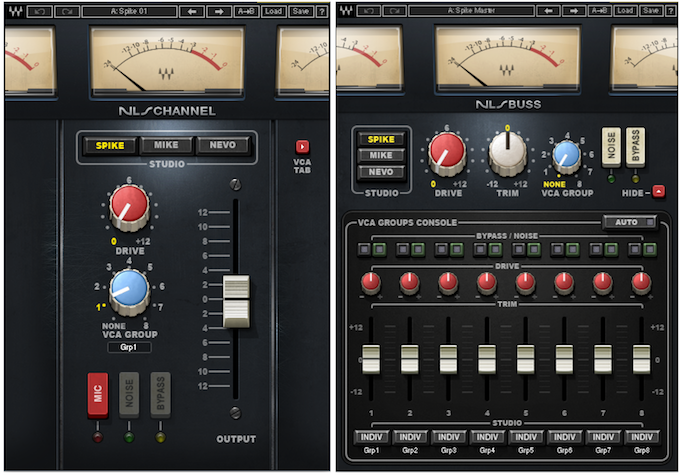Open the A: Spike Master preset menu

coord(471,11)
